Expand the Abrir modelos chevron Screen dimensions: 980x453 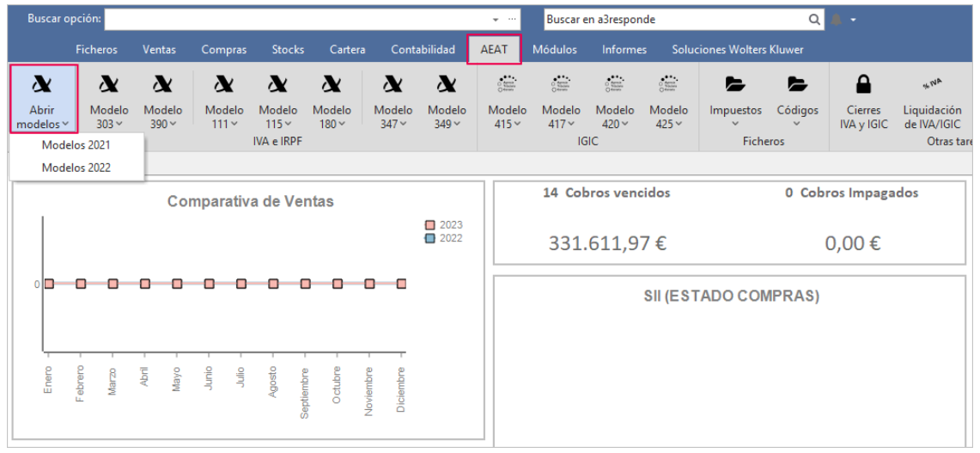coord(65,125)
